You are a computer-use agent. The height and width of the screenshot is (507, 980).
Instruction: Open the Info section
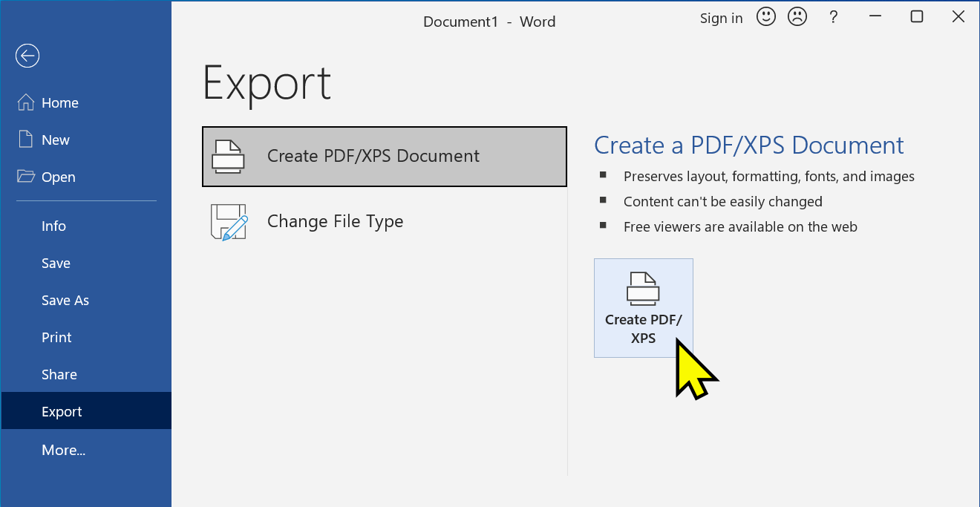click(x=86, y=226)
